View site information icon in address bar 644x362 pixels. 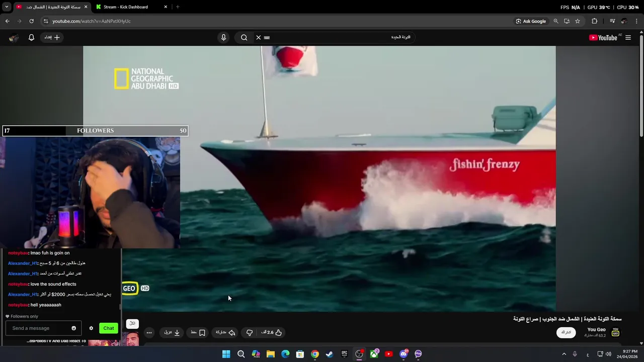pyautogui.click(x=46, y=21)
